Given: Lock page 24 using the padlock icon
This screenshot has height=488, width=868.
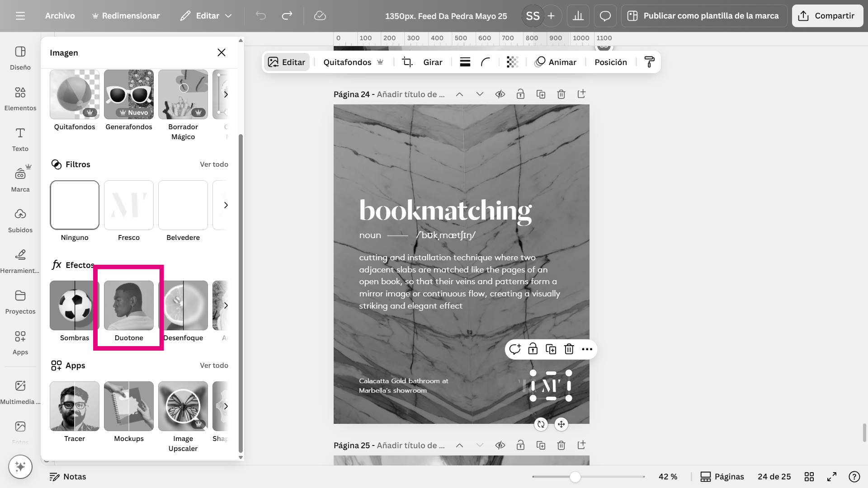Looking at the screenshot, I should (520, 94).
